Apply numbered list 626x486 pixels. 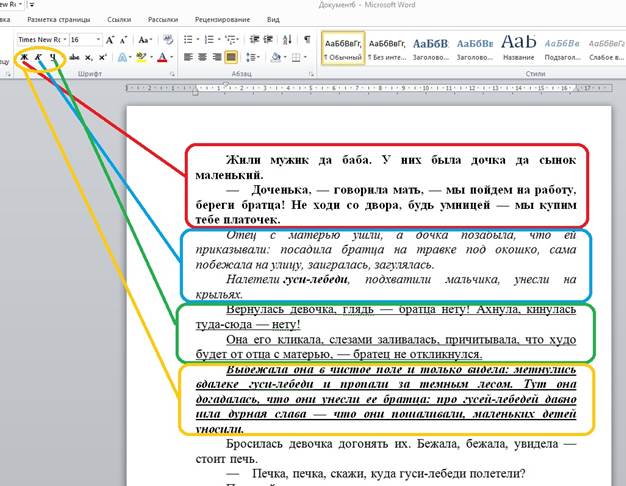point(209,40)
